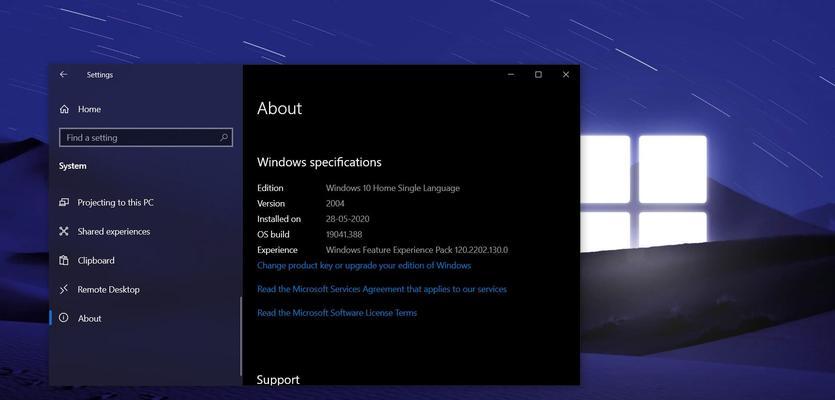Click the Shared experiences icon

click(x=64, y=231)
